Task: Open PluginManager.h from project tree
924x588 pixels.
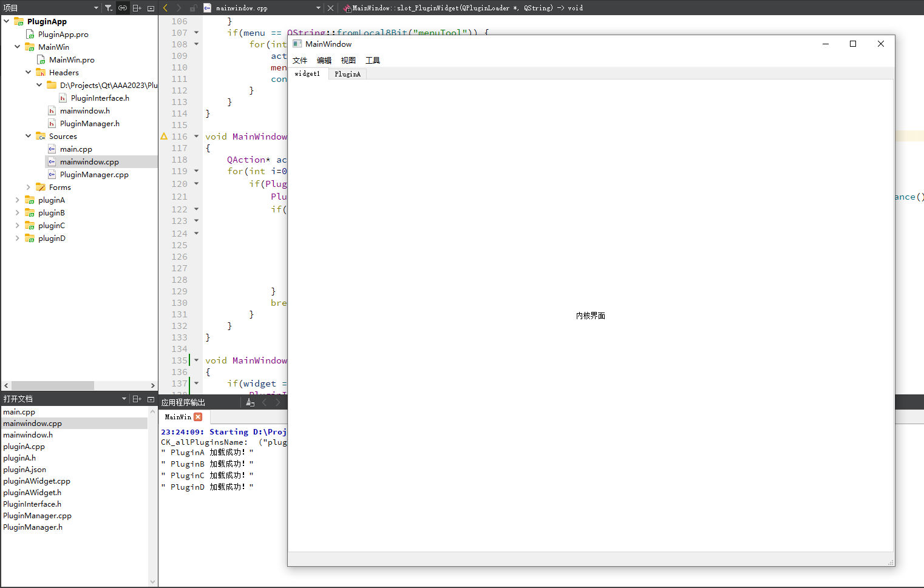Action: click(x=90, y=123)
